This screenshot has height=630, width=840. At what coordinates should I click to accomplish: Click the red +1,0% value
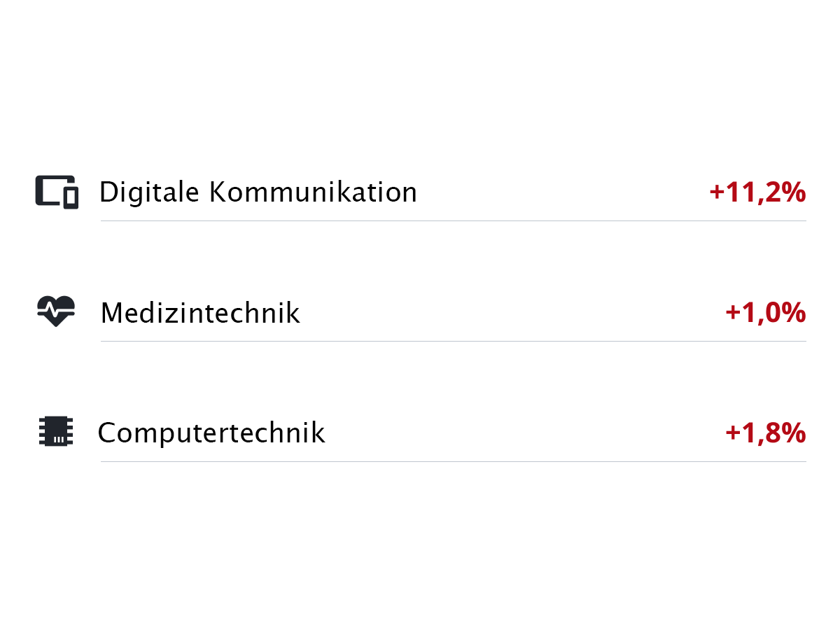click(x=765, y=313)
